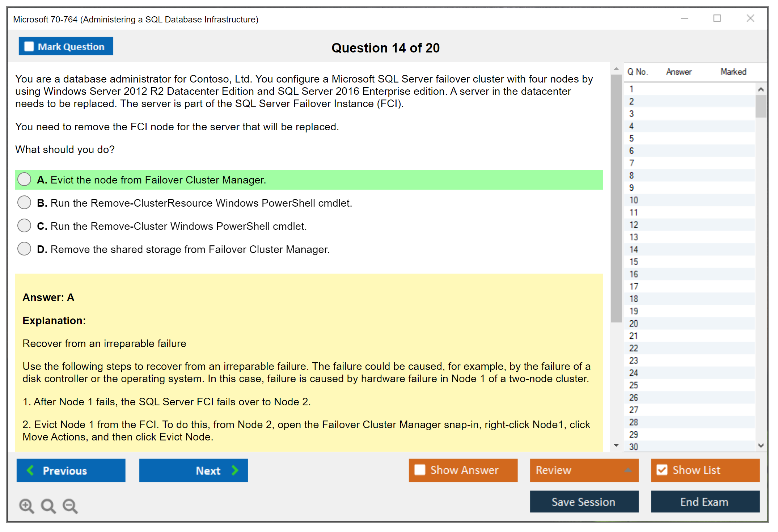Jump to question 20 in the list
Viewport: 778px width, 532px height.
(634, 324)
